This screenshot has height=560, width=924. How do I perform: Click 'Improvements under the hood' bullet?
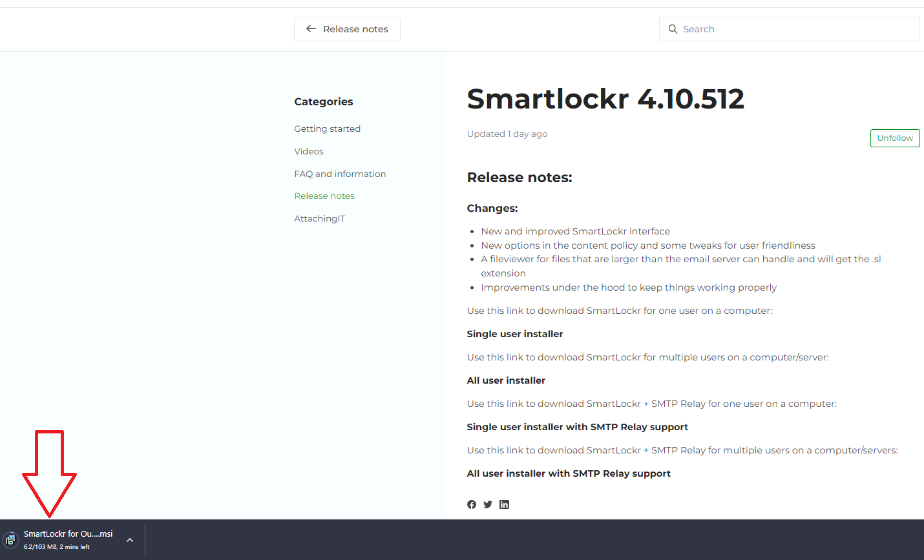coord(629,287)
